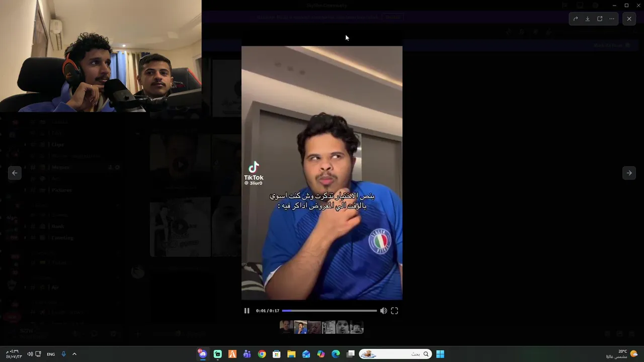Open Microsoft Store from the taskbar
The height and width of the screenshot is (362, 644).
click(276, 354)
